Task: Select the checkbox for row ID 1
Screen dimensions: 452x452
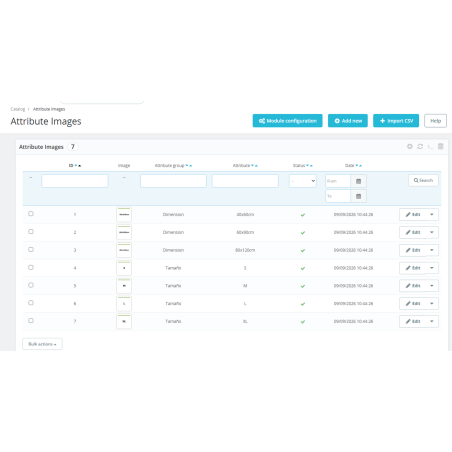Action: click(x=31, y=214)
